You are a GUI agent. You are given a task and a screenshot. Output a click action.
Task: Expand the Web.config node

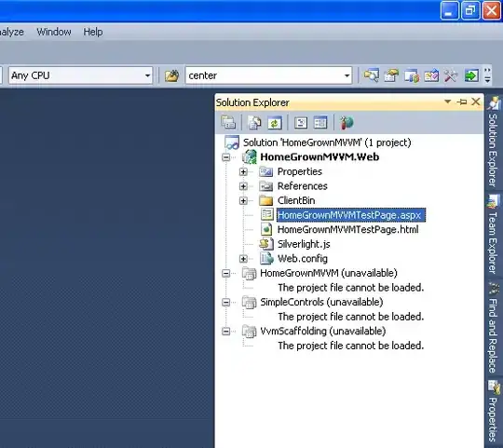pos(243,259)
